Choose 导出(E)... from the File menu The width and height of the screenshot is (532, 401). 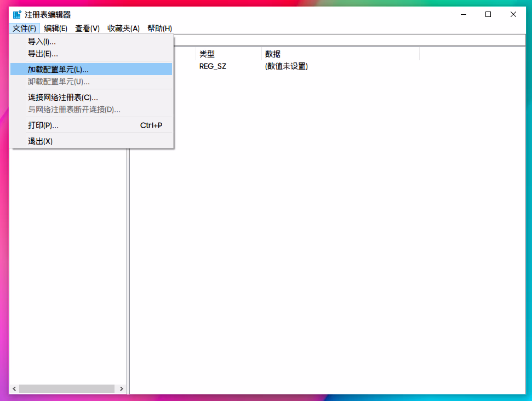point(43,54)
